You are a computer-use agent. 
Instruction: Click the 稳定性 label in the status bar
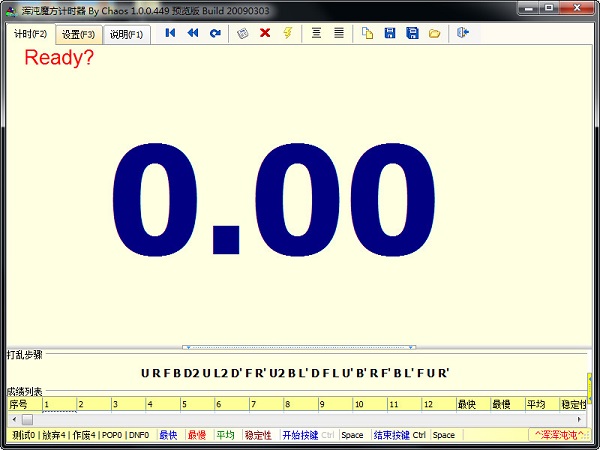pos(258,435)
